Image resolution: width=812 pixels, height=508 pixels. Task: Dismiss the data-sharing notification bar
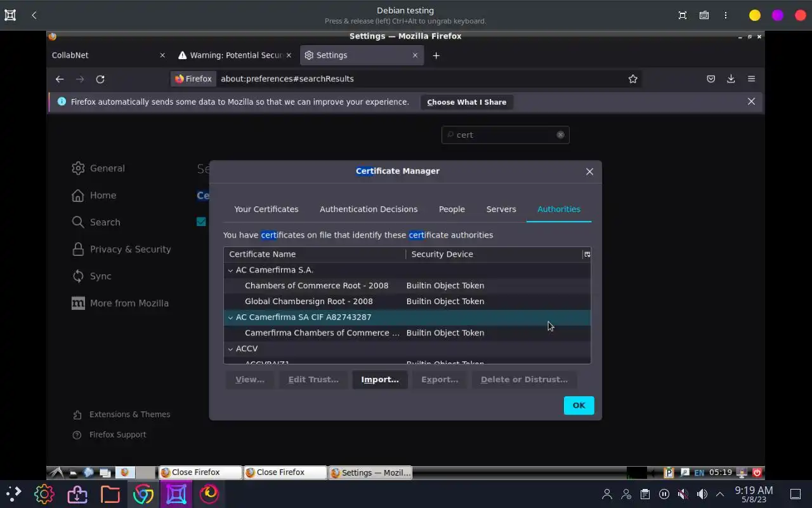(x=751, y=102)
